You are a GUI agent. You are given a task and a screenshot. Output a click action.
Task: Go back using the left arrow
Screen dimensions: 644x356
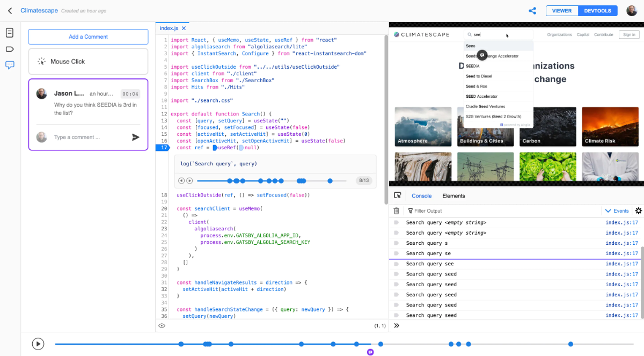coord(10,11)
